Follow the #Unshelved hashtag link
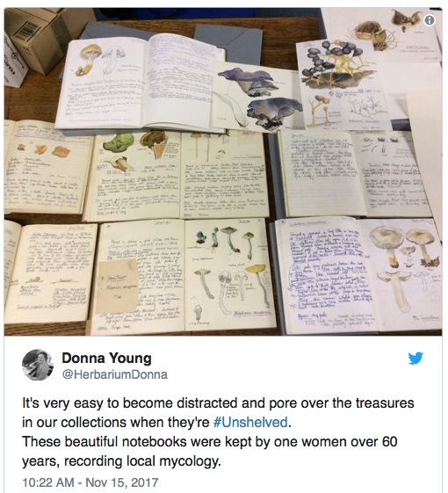The width and height of the screenshot is (448, 493). 250,422
